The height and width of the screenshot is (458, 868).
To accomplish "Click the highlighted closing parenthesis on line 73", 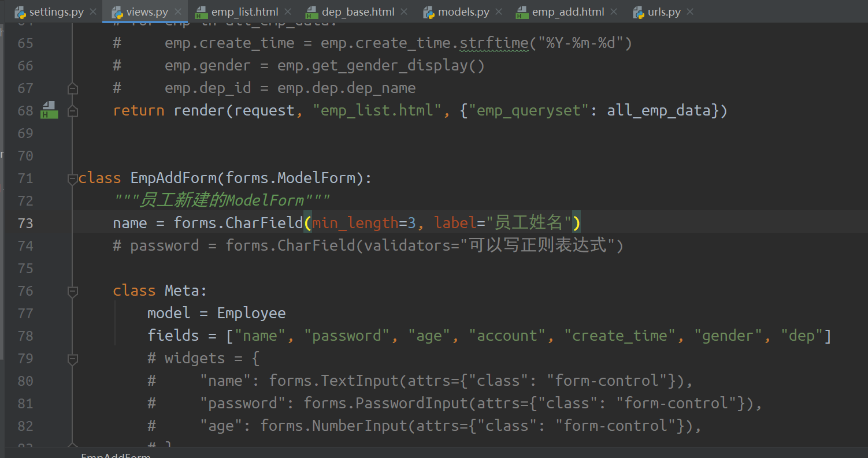I will click(x=576, y=223).
